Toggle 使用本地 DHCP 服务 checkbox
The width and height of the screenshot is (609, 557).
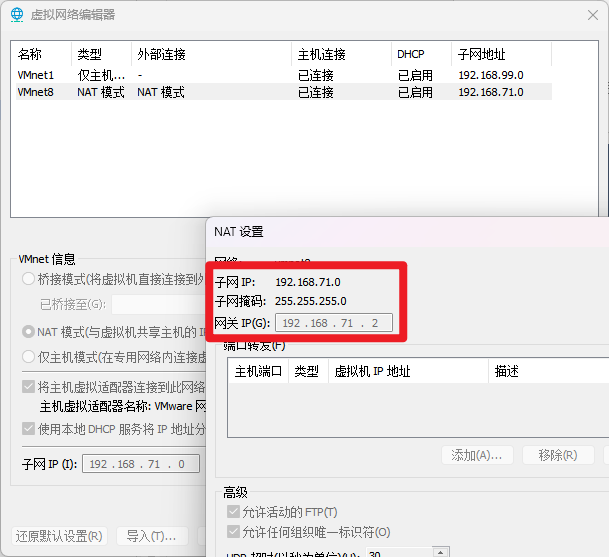pyautogui.click(x=29, y=429)
